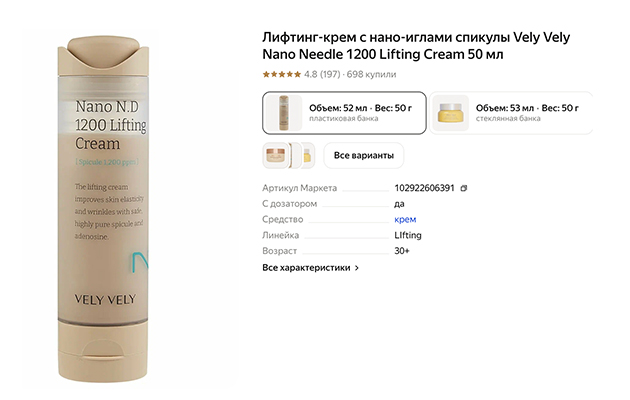The image size is (630, 400).
Task: Click the yellow jar image in second variant
Action: click(x=451, y=113)
